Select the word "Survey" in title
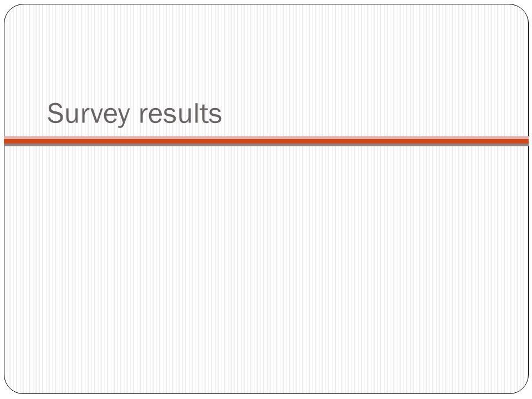This screenshot has width=532, height=399. coord(89,114)
